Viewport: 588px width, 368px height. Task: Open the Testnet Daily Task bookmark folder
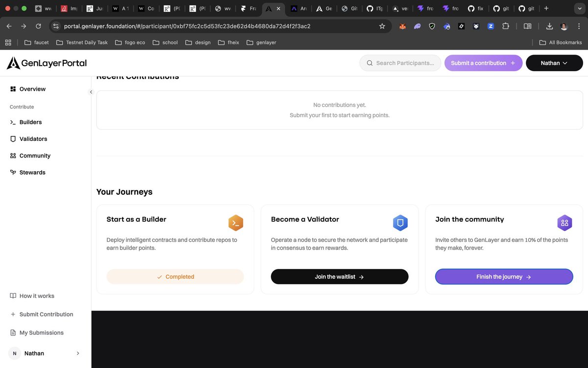tap(82, 43)
